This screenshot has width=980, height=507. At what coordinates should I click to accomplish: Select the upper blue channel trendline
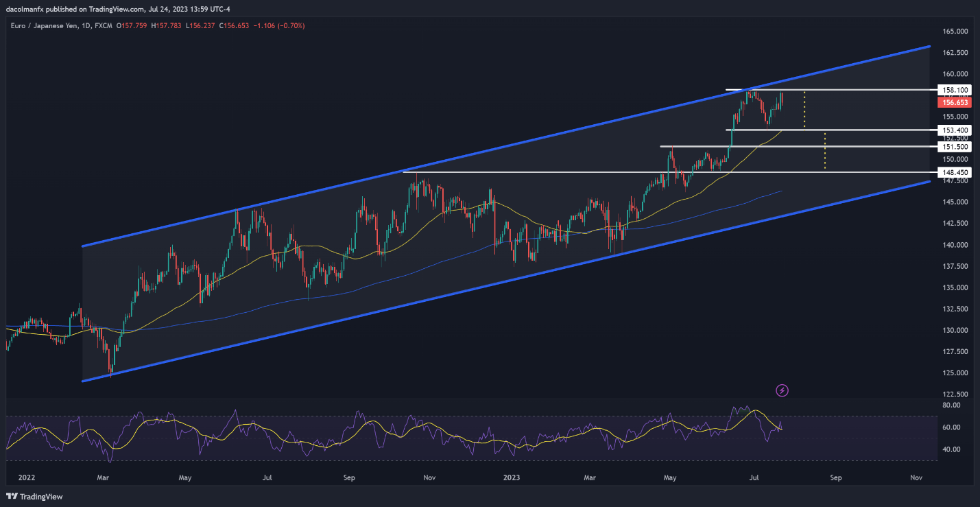pos(505,146)
